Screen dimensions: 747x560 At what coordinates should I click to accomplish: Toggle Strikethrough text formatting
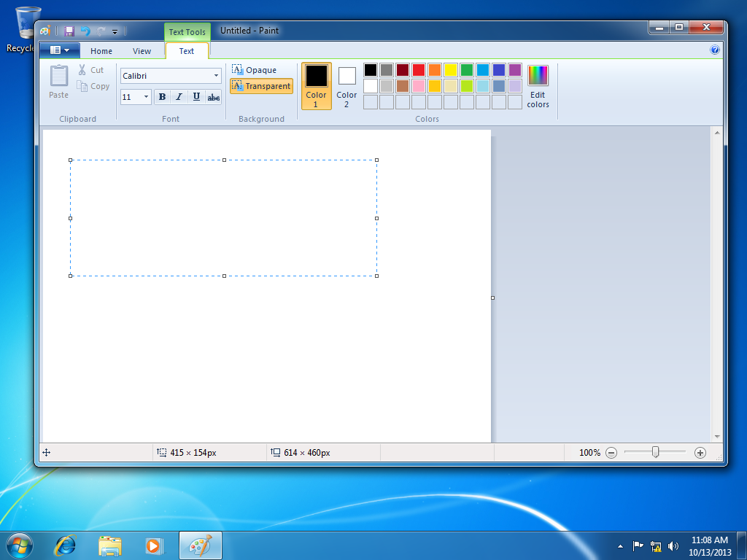(x=214, y=97)
